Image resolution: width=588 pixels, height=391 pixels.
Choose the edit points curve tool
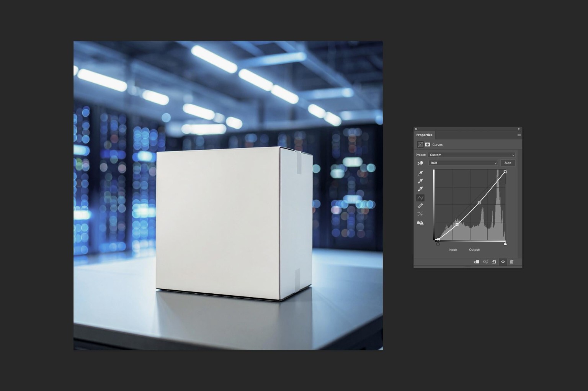(420, 198)
